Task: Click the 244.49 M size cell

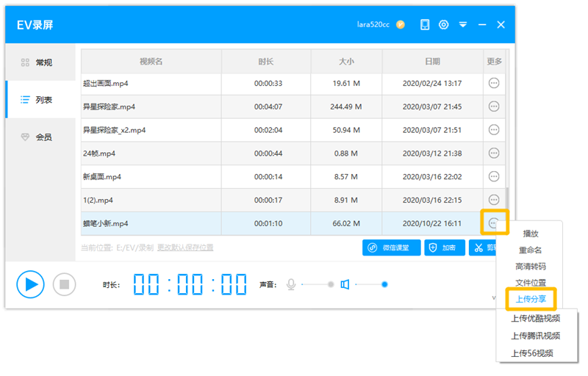Action: click(x=346, y=106)
